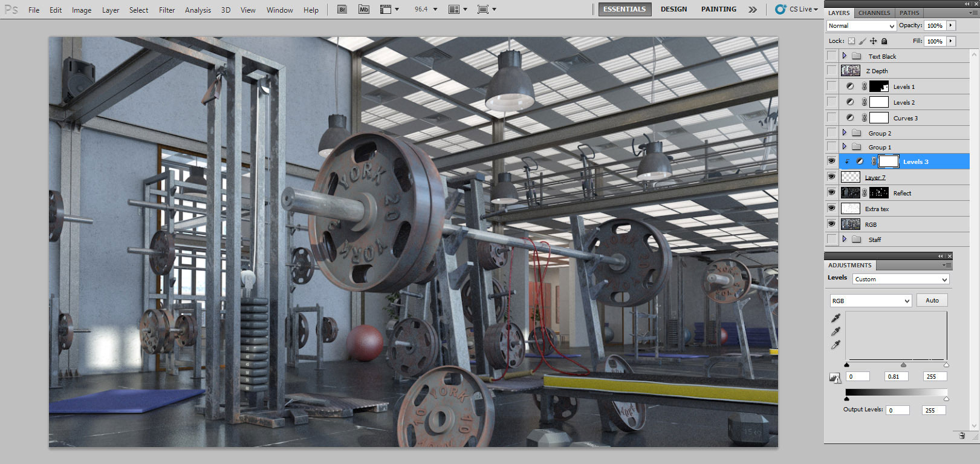Click the histogram warning recalculate icon
980x464 pixels.
(835, 378)
